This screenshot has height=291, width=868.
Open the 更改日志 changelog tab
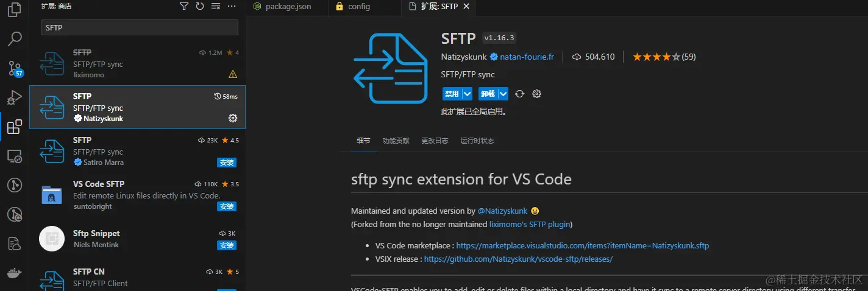(x=435, y=141)
